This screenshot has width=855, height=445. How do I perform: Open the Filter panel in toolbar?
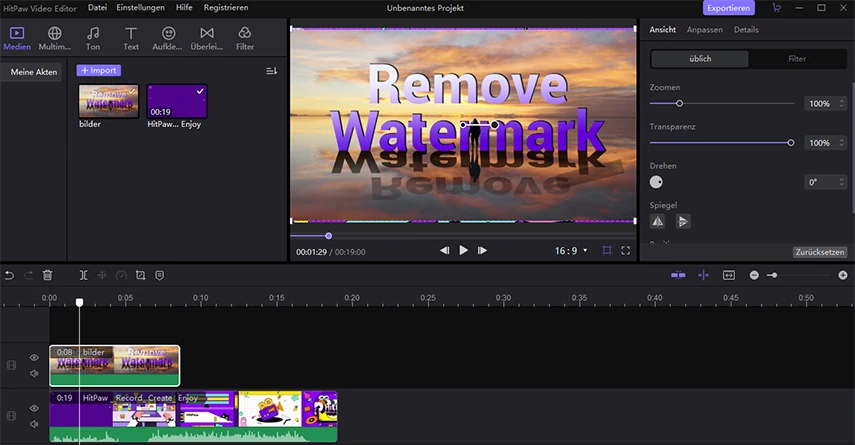pyautogui.click(x=245, y=39)
